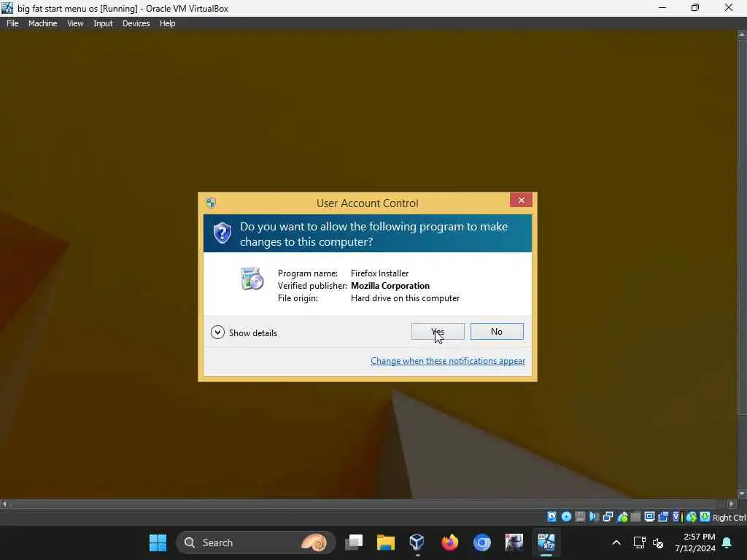747x560 pixels.
Task: Click the 'Hard drive on this computer' text
Action: click(x=405, y=298)
